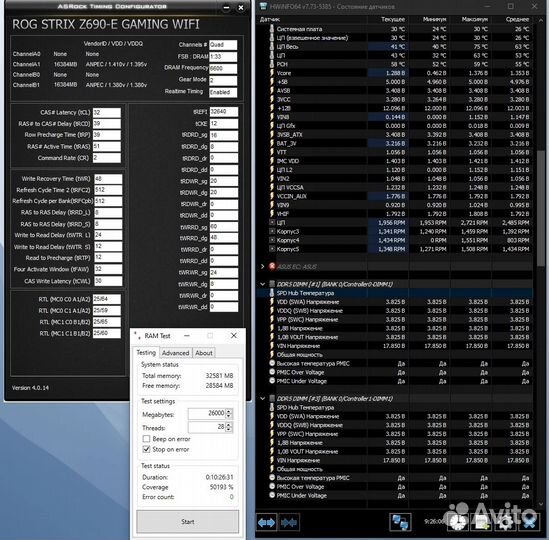Click the expand-columns blue arrows icon in HWiNFO
549x540 pixels.
tap(266, 522)
